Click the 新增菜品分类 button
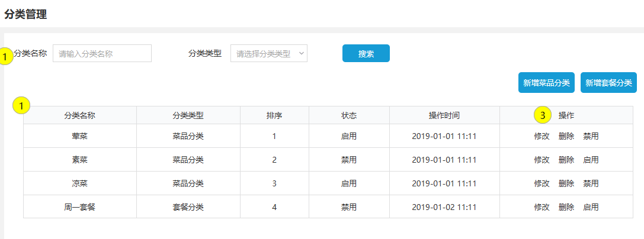Viewport: 644px width, 239px height. [546, 83]
